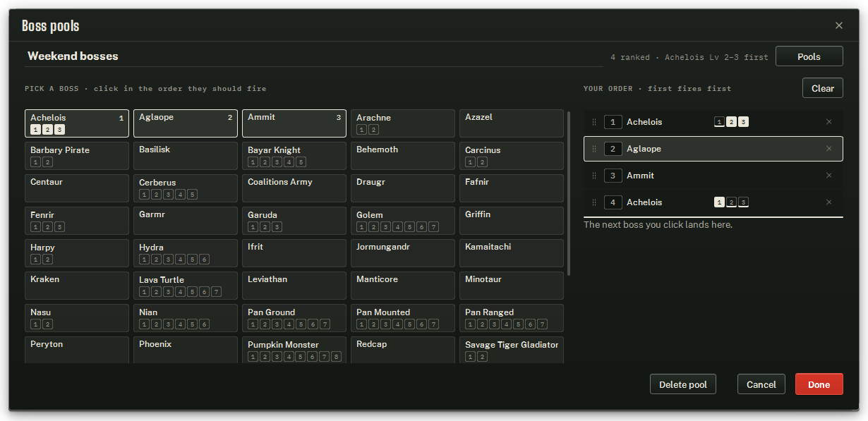Confirm with the red Done button
Screen dimensions: 868x421
click(819, 384)
